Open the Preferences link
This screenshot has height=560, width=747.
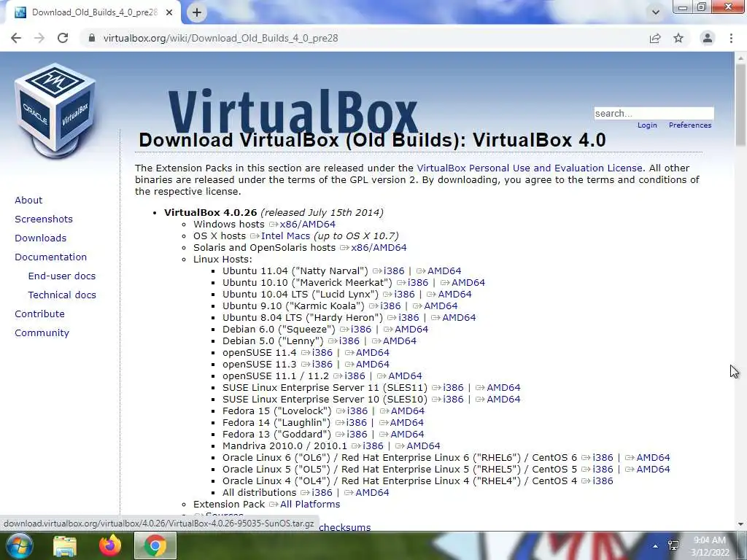[x=690, y=125]
